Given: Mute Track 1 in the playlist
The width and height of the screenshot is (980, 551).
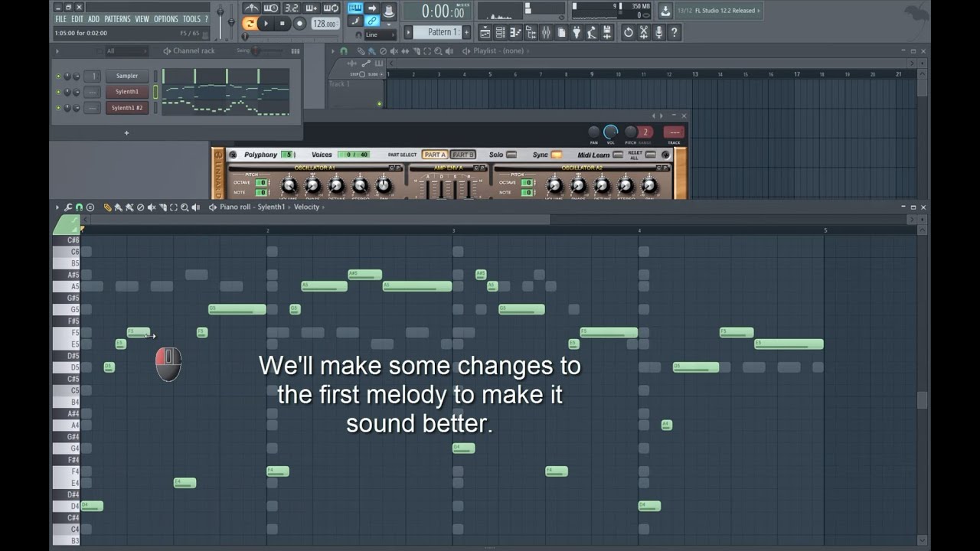Looking at the screenshot, I should tap(379, 103).
